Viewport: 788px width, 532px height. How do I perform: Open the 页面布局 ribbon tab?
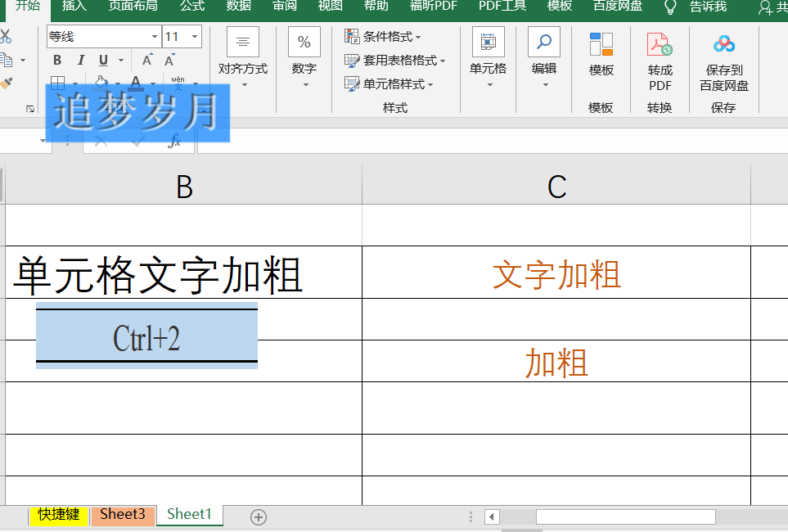pos(133,6)
